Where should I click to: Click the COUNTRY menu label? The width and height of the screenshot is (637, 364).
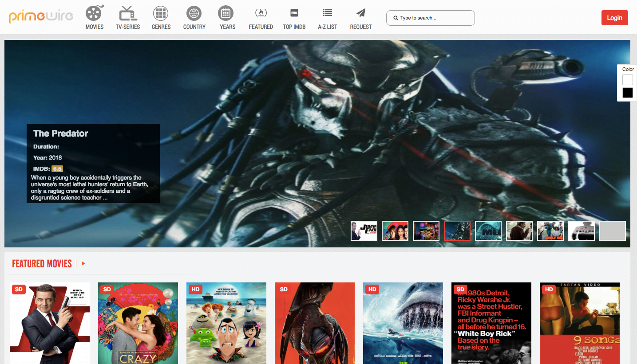194,27
